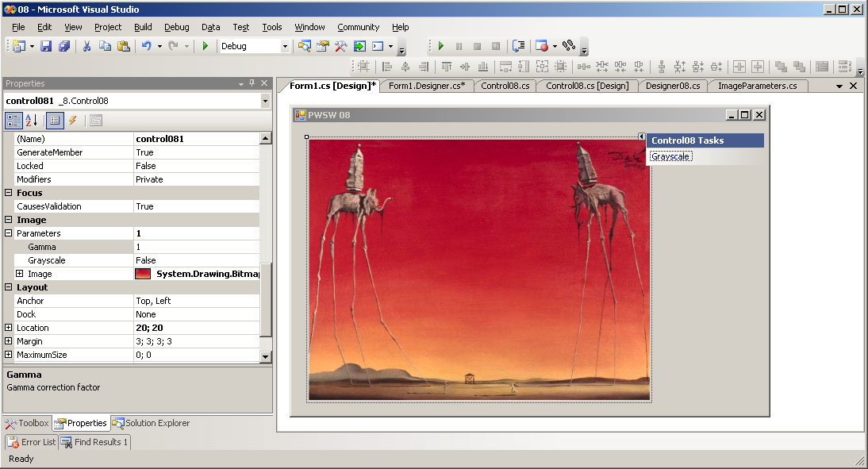Open the Solution Explorer panel tab

click(x=151, y=423)
